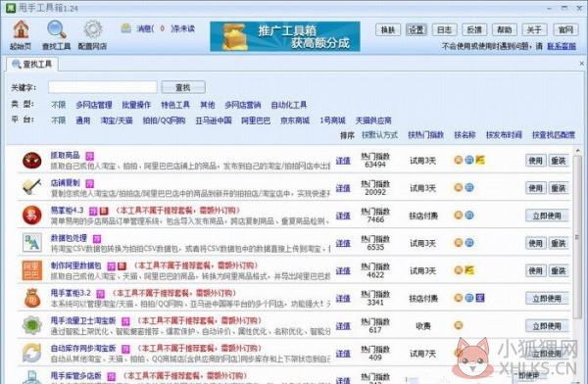Open the 日志 log button
This screenshot has height=384, width=588.
pos(444,29)
